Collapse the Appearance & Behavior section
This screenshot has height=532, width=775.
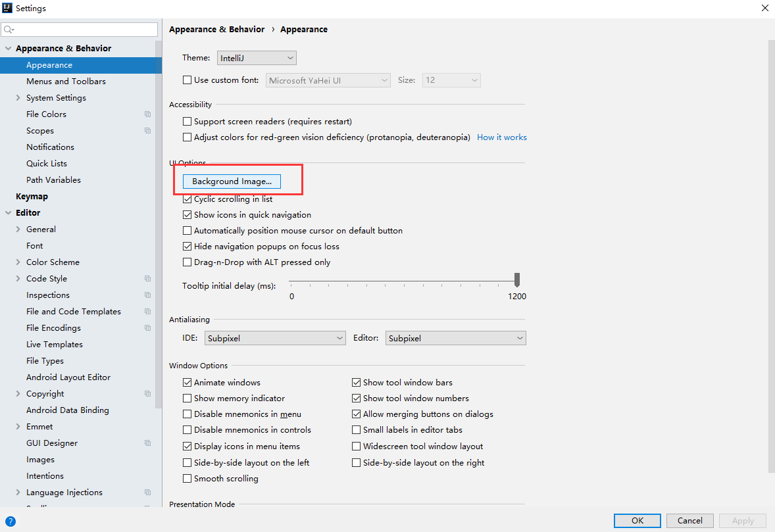pos(8,49)
